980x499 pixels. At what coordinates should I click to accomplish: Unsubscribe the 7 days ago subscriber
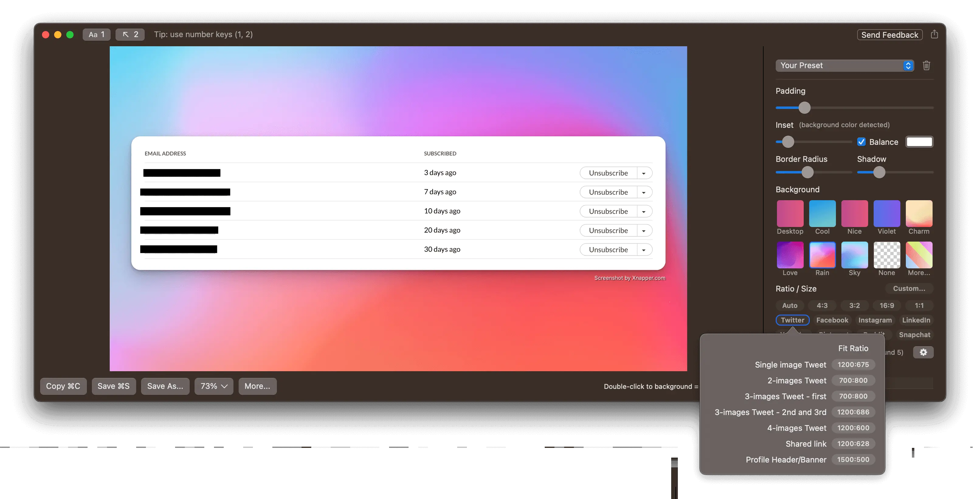click(x=608, y=192)
